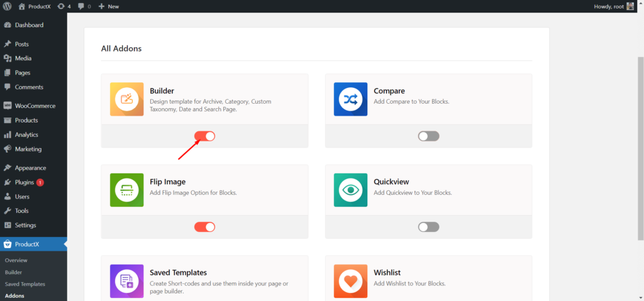
Task: Click the Appearance paintbrush icon
Action: tap(8, 168)
